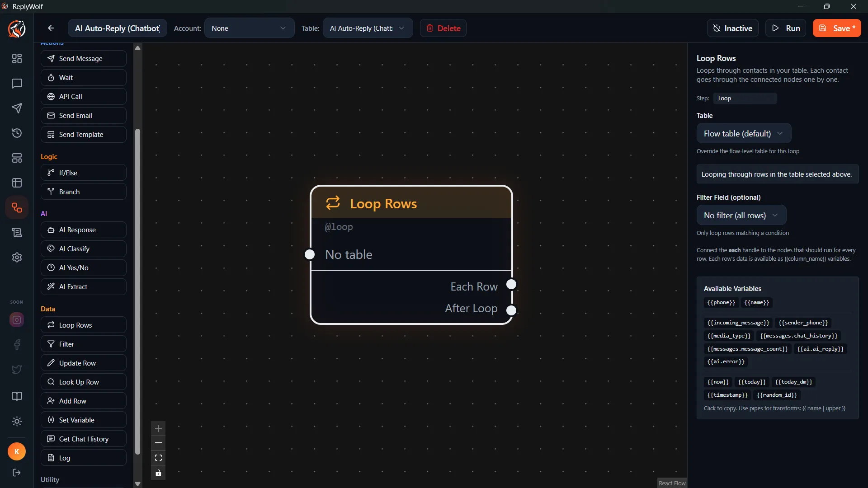Go back with the left arrow
This screenshot has width=868, height=488.
pos(51,28)
